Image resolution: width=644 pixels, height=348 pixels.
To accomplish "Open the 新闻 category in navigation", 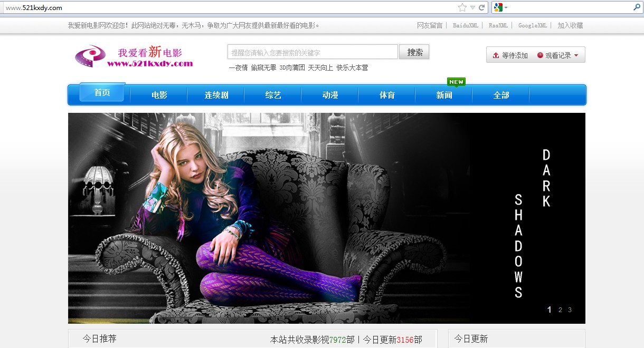I will tap(444, 95).
